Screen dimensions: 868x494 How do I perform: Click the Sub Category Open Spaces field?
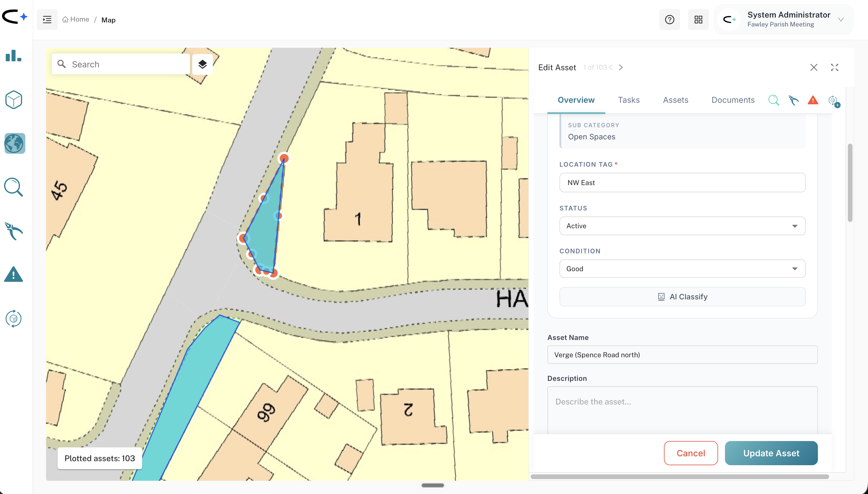pos(682,132)
